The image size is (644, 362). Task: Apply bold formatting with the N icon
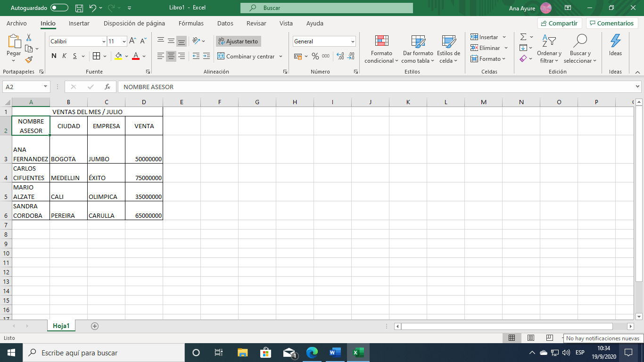53,56
